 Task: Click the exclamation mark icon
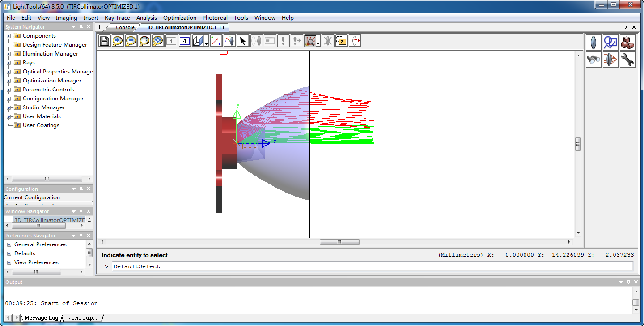pyautogui.click(x=283, y=41)
